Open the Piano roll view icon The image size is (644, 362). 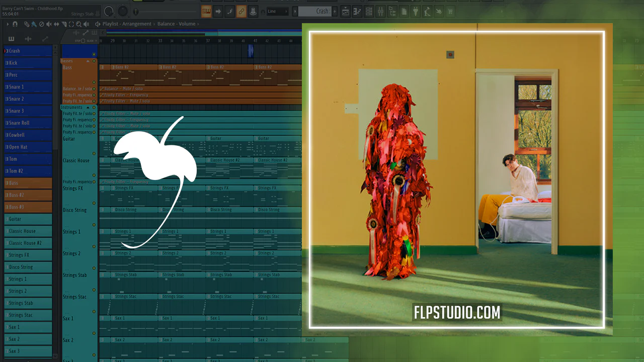(x=358, y=11)
